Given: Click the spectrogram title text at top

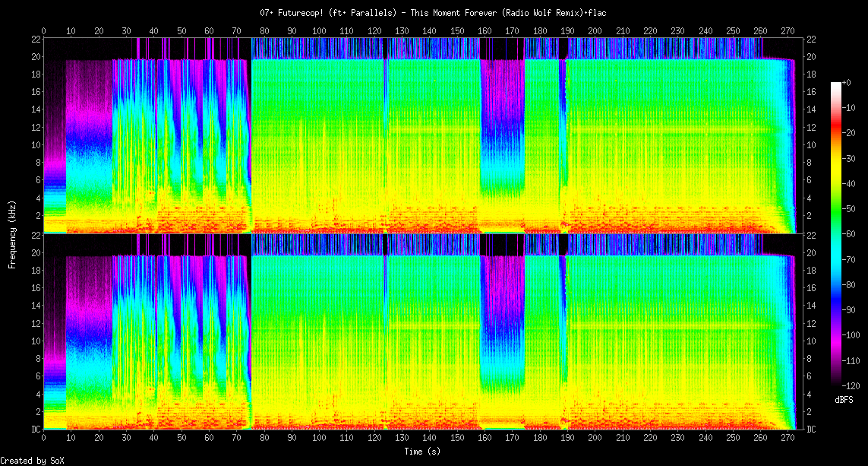Looking at the screenshot, I should pos(434,12).
